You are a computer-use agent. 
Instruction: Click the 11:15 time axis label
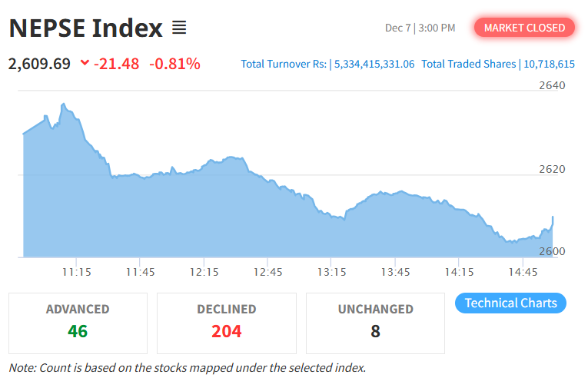(77, 271)
